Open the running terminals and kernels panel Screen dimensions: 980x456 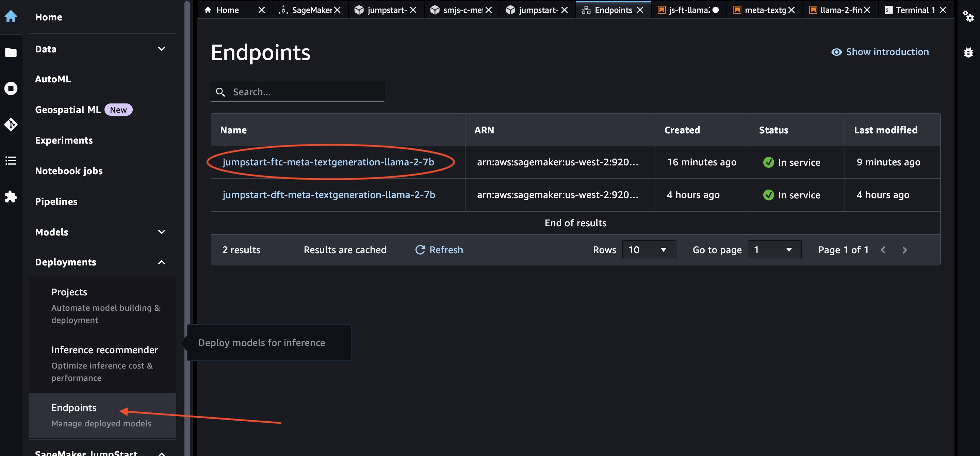(11, 88)
